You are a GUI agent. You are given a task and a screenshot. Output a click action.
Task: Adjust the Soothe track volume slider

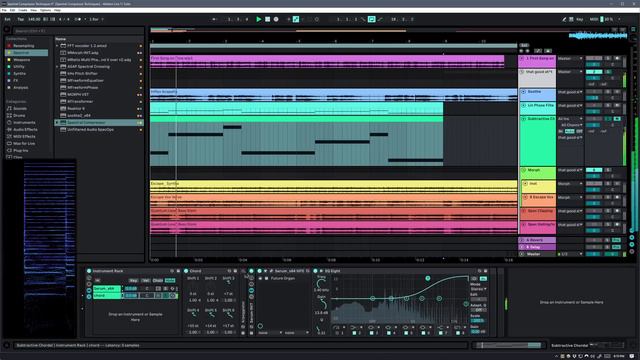[x=594, y=98]
